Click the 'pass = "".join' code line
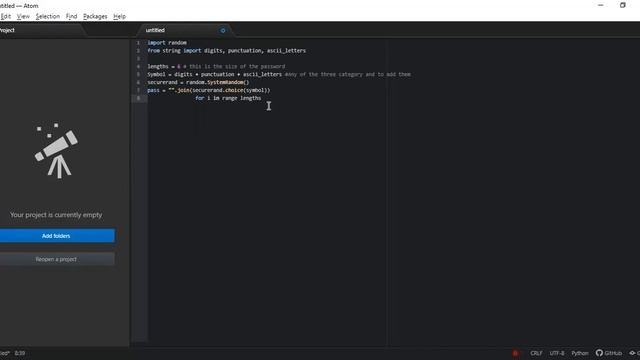Image resolution: width=640 pixels, height=360 pixels. pyautogui.click(x=209, y=90)
